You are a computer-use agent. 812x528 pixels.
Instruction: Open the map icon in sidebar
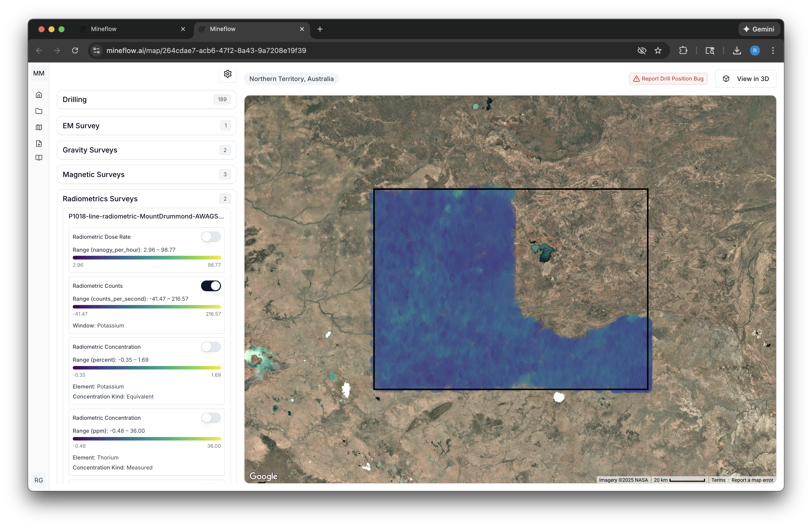pyautogui.click(x=39, y=127)
